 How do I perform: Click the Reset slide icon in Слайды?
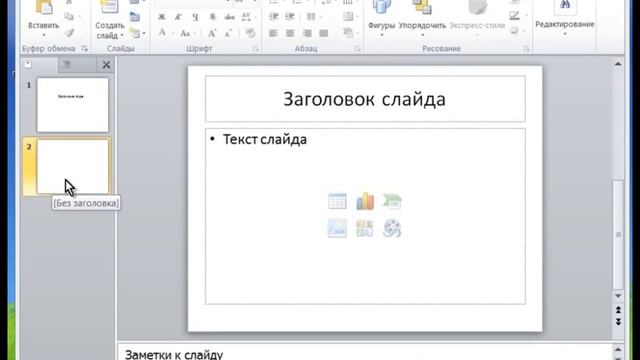click(135, 16)
